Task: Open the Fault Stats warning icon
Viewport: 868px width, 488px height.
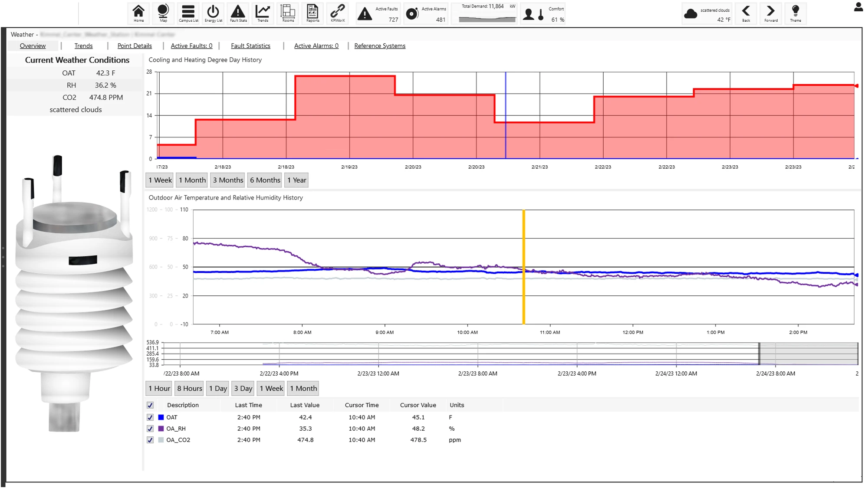Action: click(238, 13)
